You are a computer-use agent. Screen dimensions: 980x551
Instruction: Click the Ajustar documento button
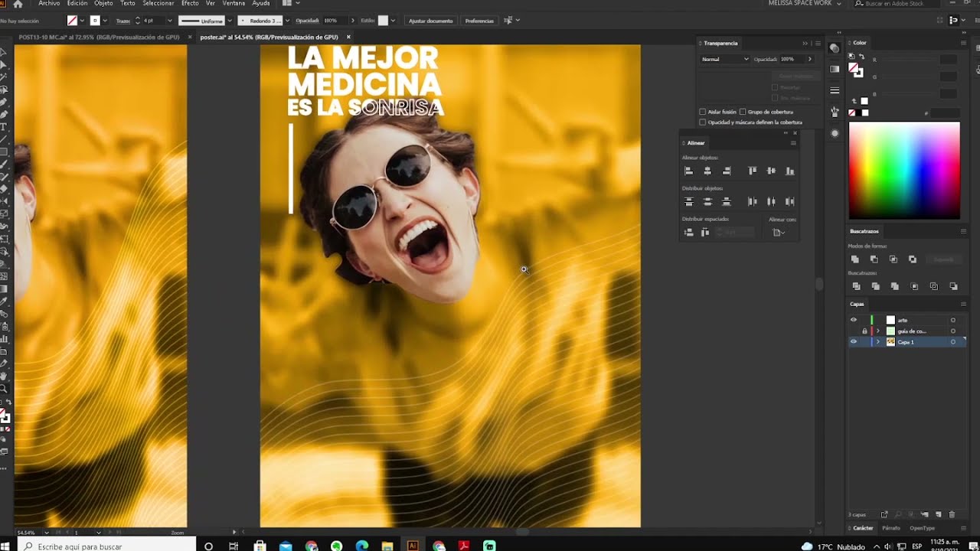click(x=430, y=21)
